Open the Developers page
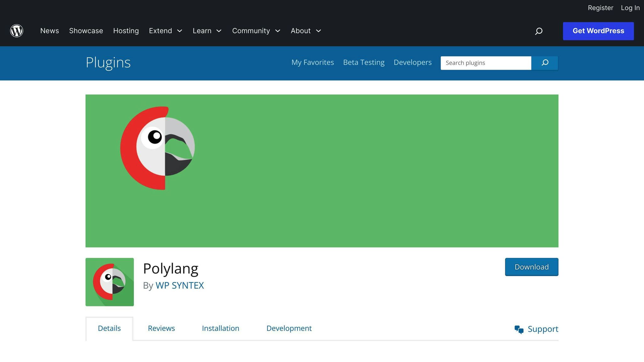This screenshot has width=644, height=362. coord(413,63)
